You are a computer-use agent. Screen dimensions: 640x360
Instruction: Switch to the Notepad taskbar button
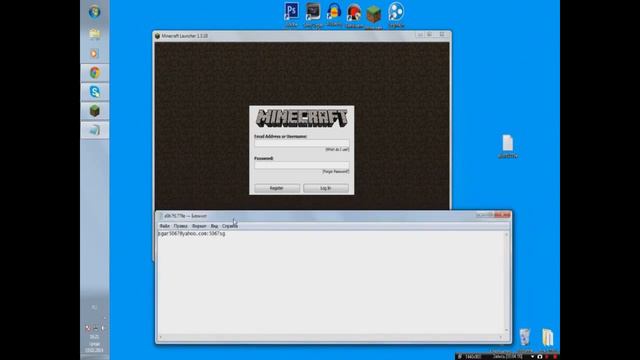point(95,130)
